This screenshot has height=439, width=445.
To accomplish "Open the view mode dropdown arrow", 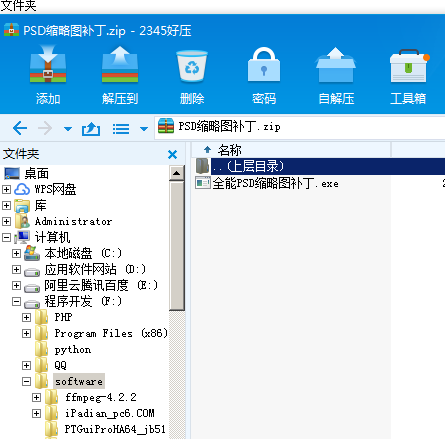I will (144, 129).
